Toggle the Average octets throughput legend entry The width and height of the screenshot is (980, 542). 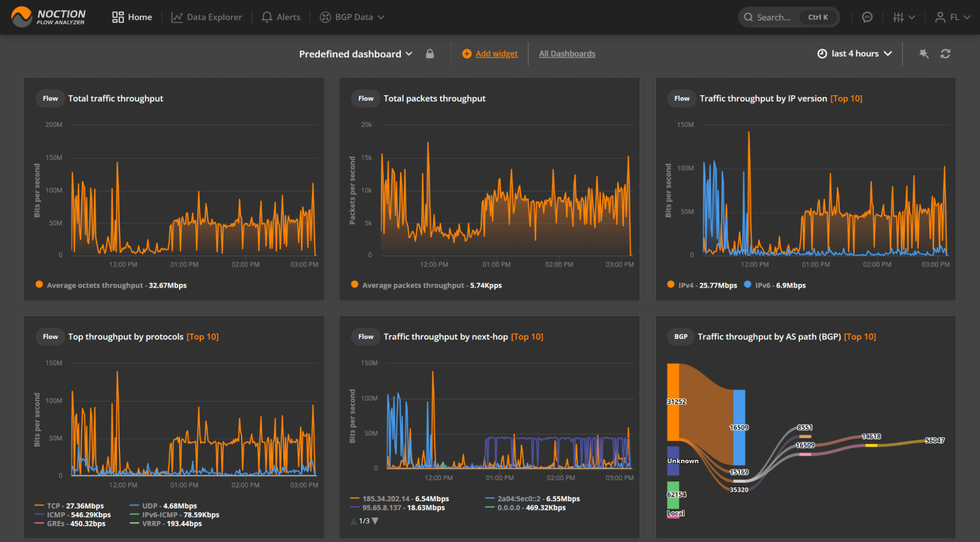click(111, 285)
